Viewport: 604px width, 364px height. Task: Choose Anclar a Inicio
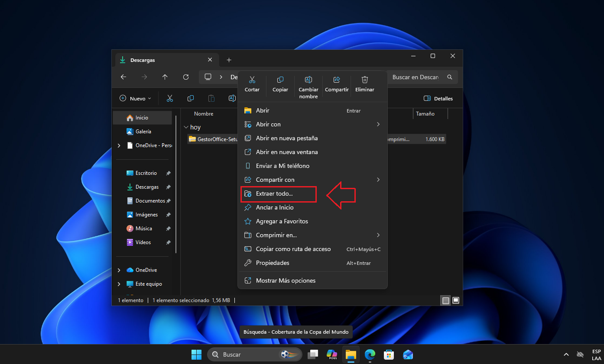312,207
